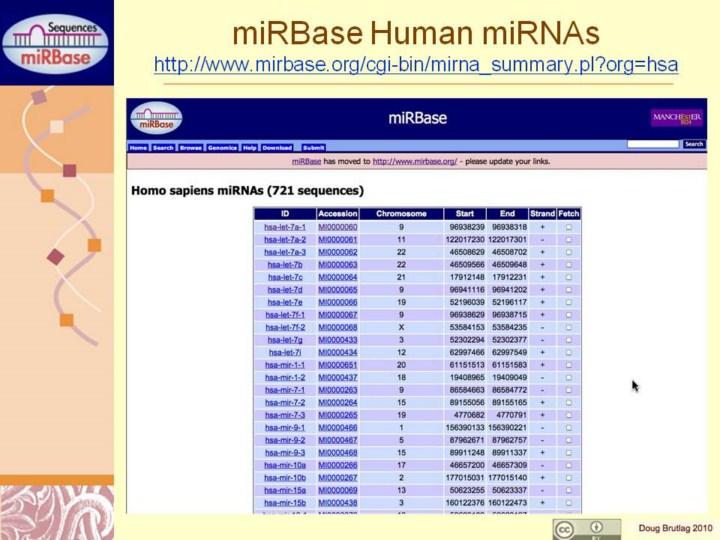Select the Fetch checkbox for hsa-mir-1-1
720x540 pixels.
(x=568, y=365)
